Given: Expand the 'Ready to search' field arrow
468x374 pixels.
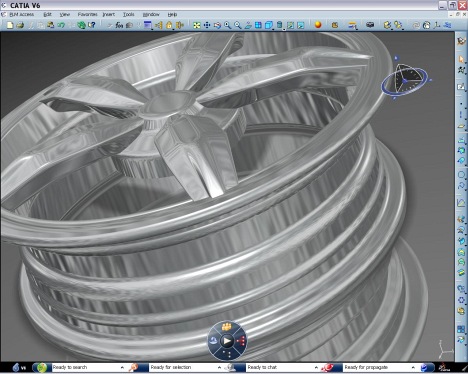Looking at the screenshot, I should click(x=122, y=367).
